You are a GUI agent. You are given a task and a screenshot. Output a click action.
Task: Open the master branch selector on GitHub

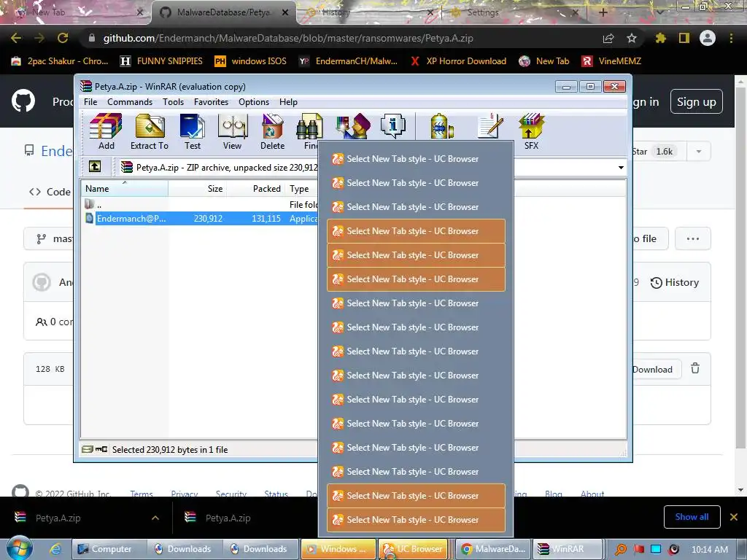50,238
